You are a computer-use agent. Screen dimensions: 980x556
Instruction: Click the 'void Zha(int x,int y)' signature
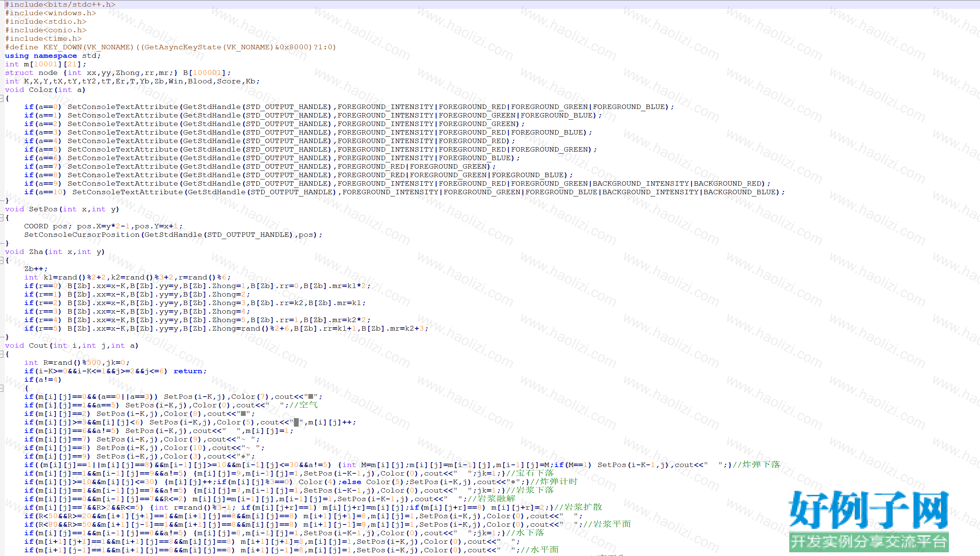click(x=54, y=252)
